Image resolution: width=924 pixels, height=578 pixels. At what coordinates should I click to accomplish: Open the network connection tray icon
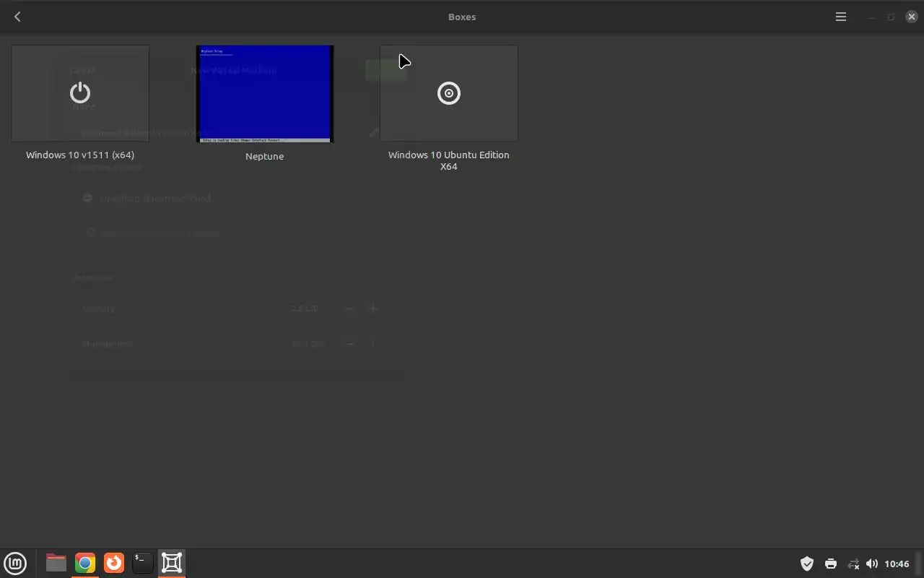pyautogui.click(x=853, y=564)
